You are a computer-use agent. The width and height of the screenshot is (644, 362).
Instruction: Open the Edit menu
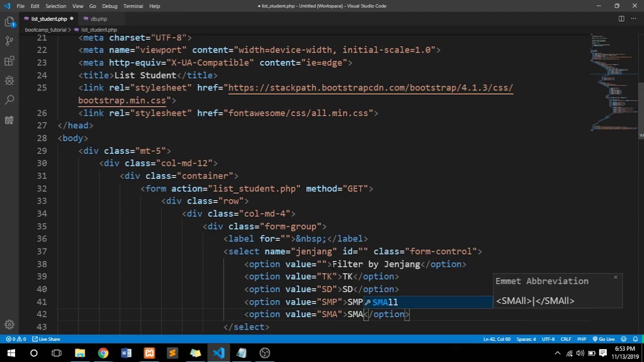pos(35,6)
